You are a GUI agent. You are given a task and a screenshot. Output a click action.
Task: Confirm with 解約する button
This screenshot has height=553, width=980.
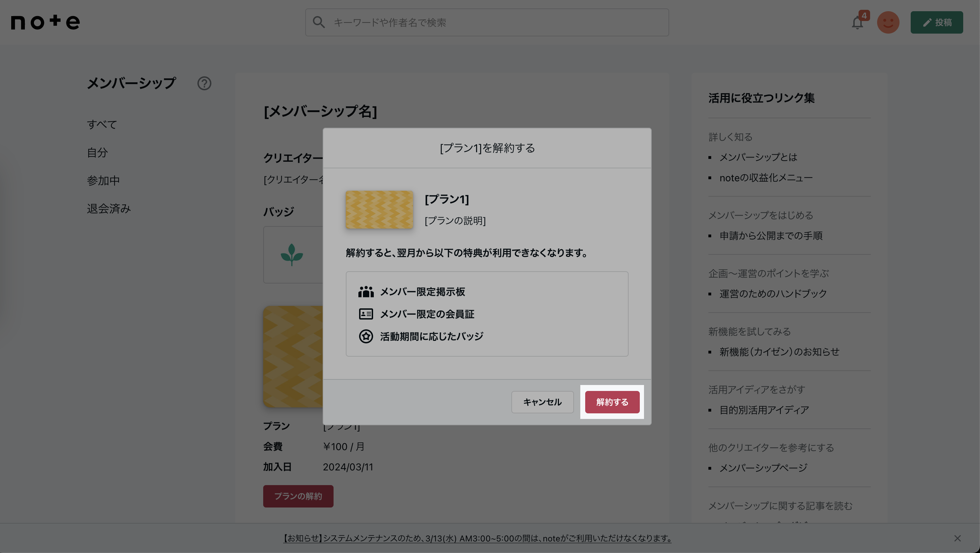coord(612,402)
